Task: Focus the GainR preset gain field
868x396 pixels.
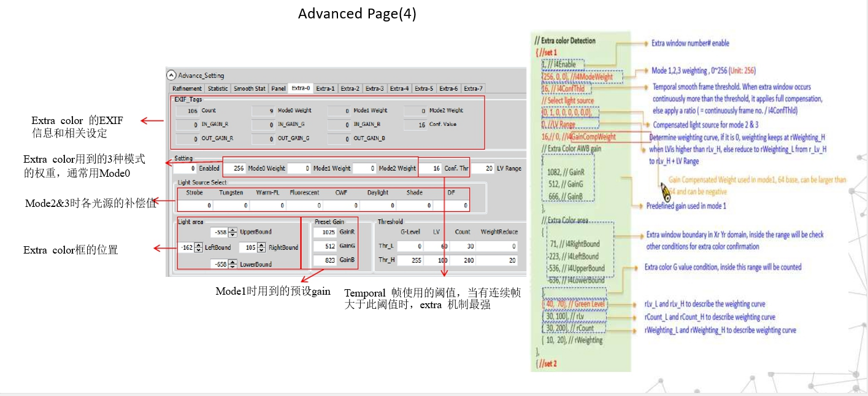Action: coord(323,233)
